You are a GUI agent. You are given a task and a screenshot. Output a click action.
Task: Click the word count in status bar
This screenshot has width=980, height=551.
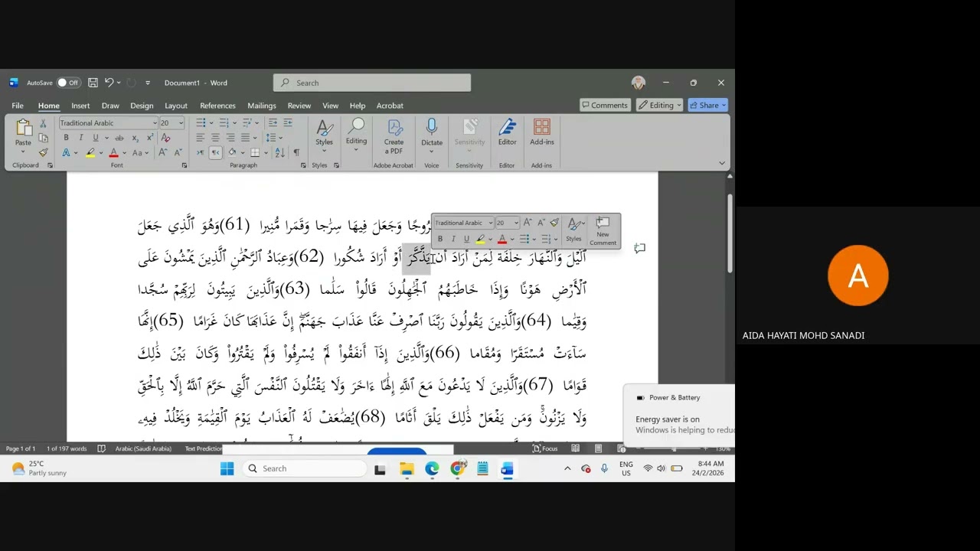(x=67, y=448)
